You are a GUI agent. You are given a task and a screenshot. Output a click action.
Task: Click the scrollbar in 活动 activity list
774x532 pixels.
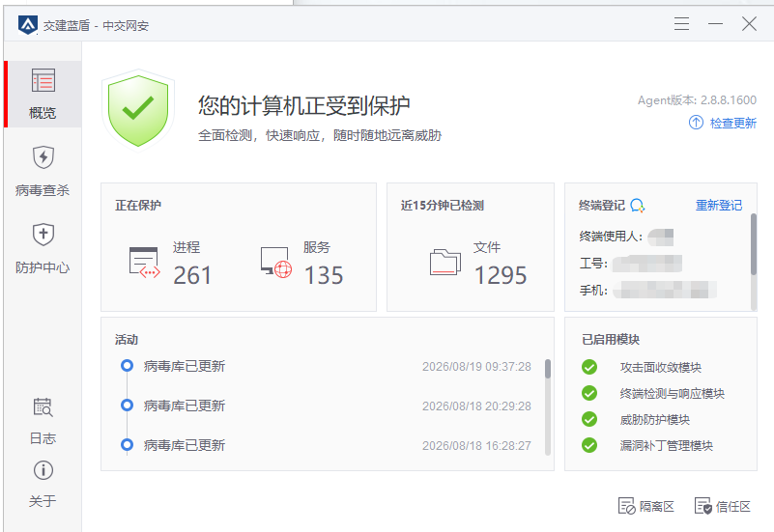click(548, 369)
